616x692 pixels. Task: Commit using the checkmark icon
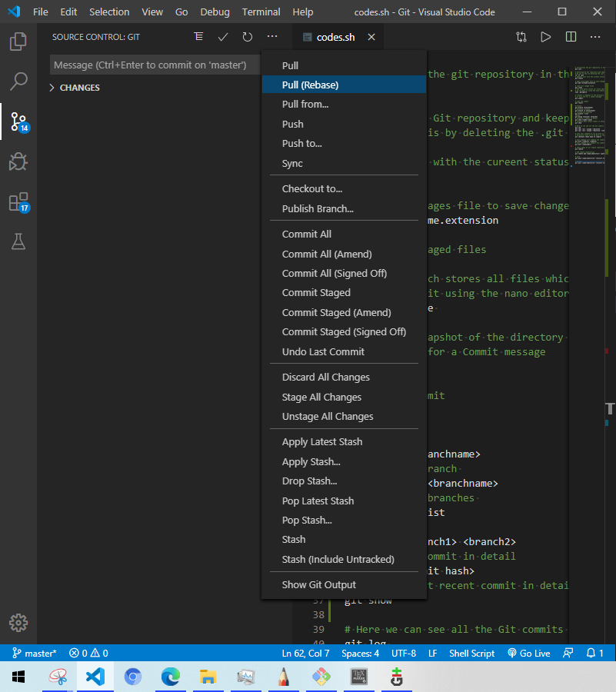coord(223,37)
